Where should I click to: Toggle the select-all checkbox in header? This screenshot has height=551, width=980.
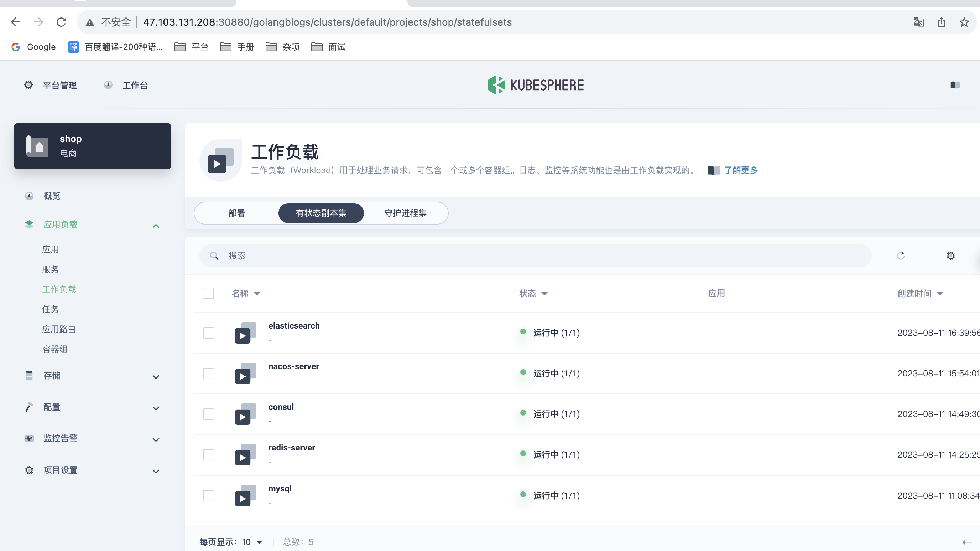pos(208,293)
